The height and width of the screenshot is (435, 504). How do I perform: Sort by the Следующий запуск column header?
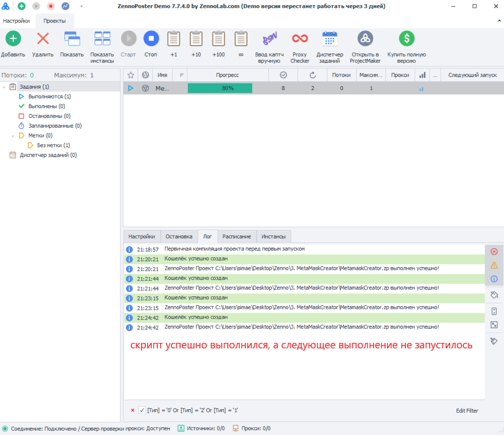[472, 75]
